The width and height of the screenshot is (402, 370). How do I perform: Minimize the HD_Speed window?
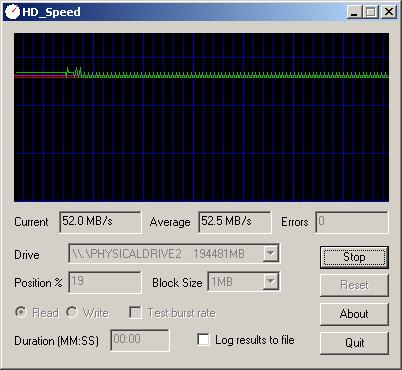tap(354, 12)
